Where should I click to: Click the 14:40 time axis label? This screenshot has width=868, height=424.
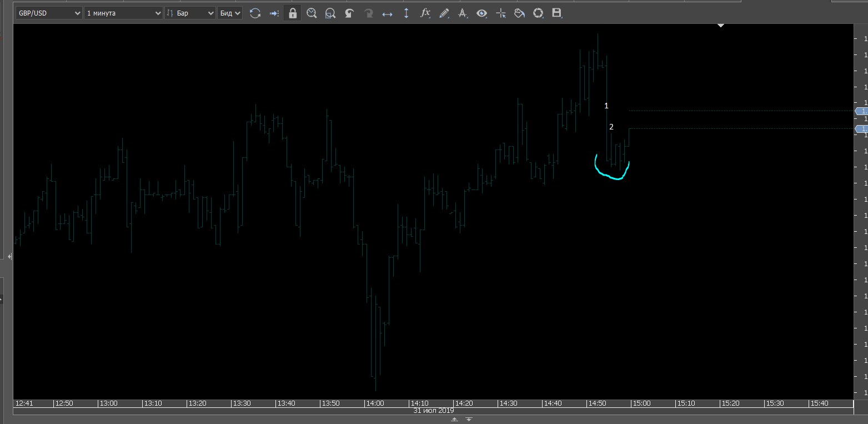coord(553,403)
